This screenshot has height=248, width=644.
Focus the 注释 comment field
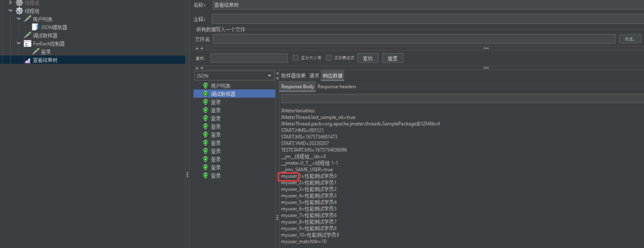click(428, 19)
